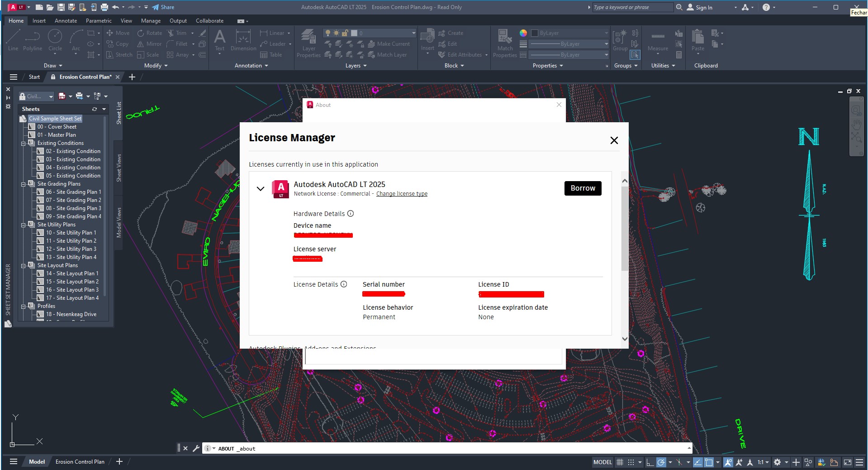
Task: Select the Polyline tool
Action: [x=33, y=40]
